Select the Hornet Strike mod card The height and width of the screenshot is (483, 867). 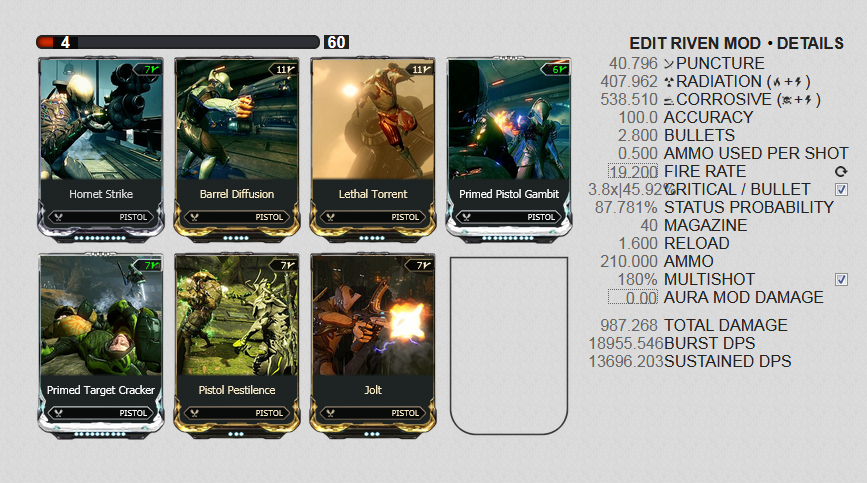coord(101,148)
